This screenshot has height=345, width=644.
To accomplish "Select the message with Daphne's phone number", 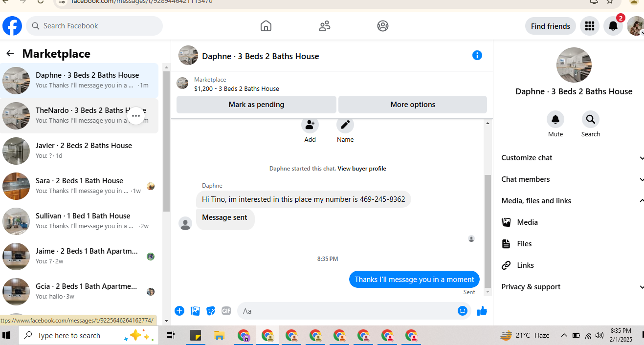I will coord(304,199).
